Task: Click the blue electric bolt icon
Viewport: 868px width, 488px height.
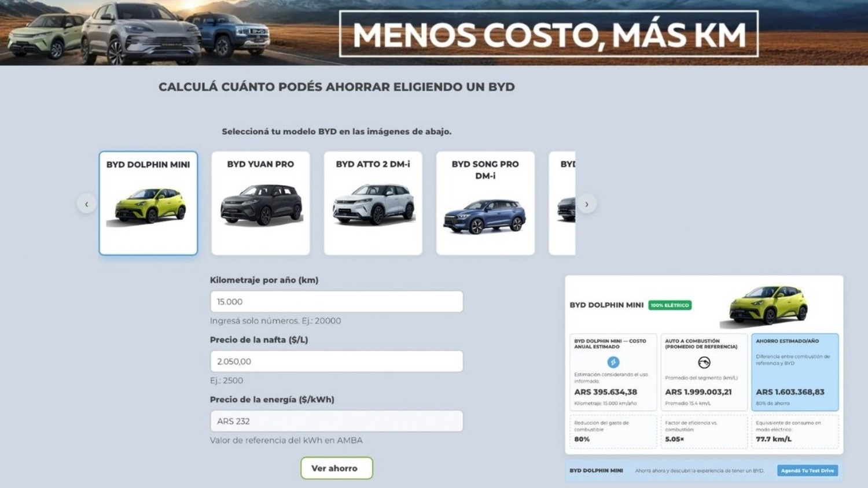Action: (x=613, y=362)
